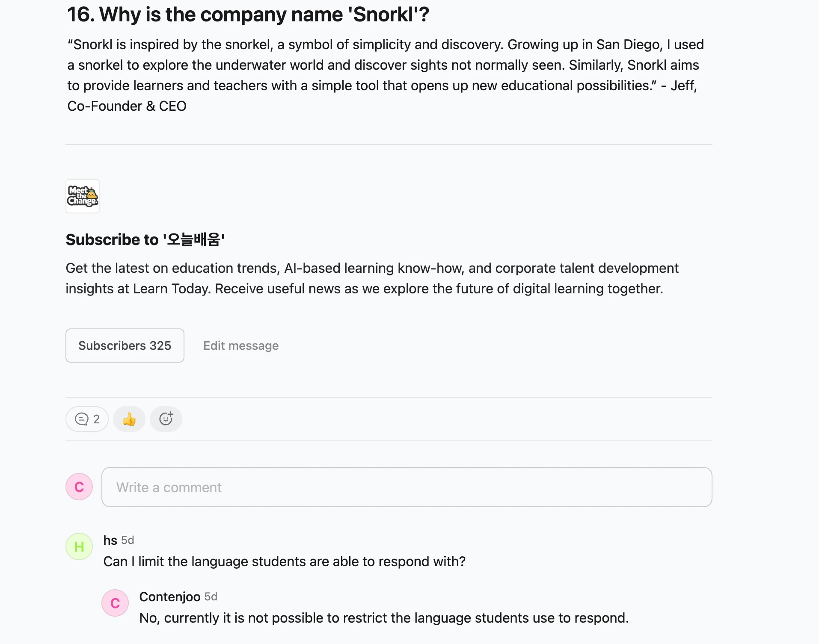The image size is (819, 644).
Task: Open the add emoji reaction picker
Action: tap(166, 419)
